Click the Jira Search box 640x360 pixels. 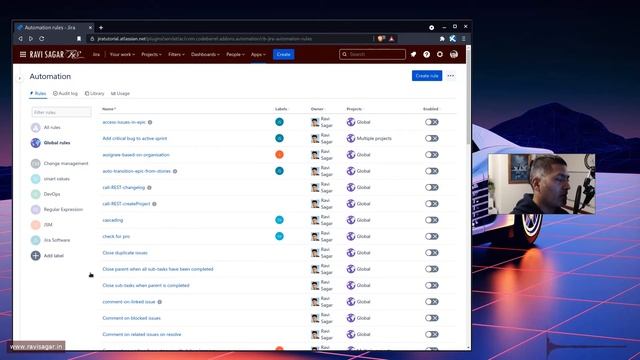pos(372,54)
